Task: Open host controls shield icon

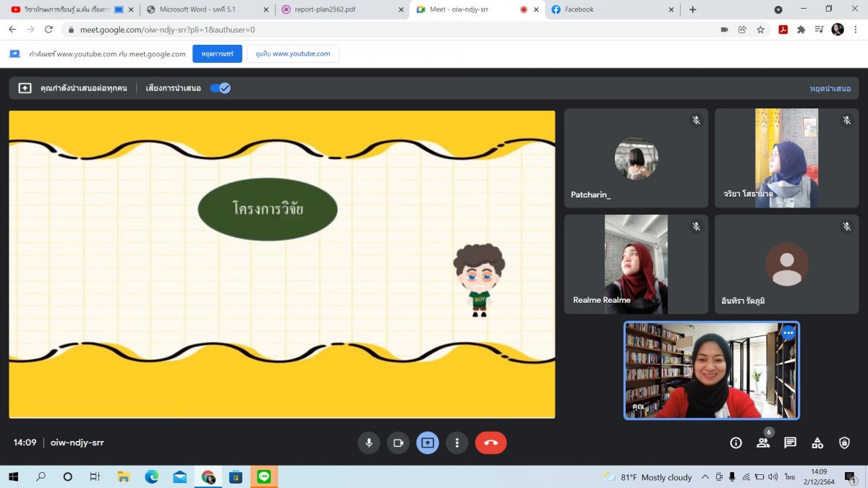Action: (x=844, y=443)
